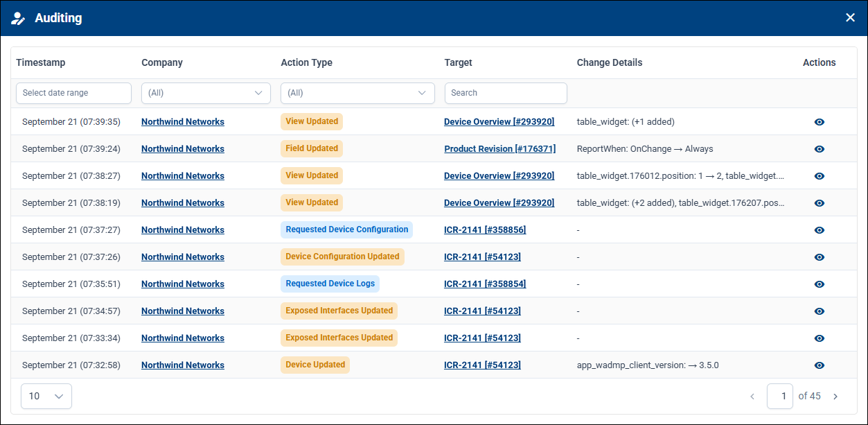View details of the Device Updated entry
The width and height of the screenshot is (868, 425).
pyautogui.click(x=820, y=365)
